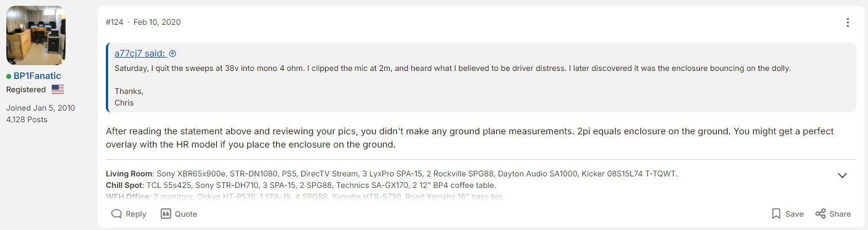The image size is (868, 230).
Task: Click the United States flag icon
Action: pos(58,89)
